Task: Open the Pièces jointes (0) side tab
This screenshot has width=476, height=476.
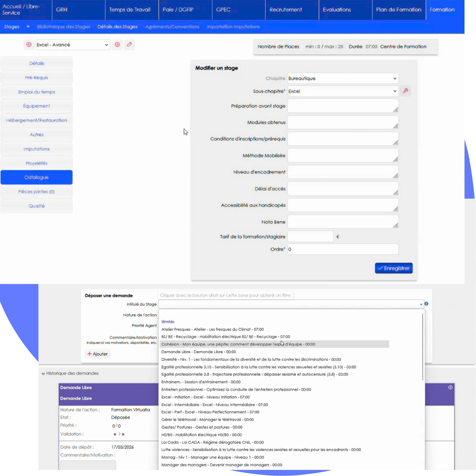Action: pyautogui.click(x=36, y=191)
